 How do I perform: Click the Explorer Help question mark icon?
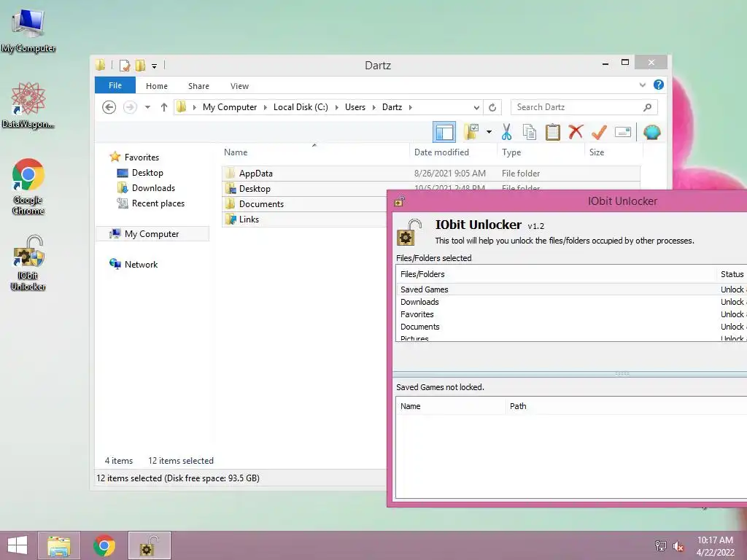(659, 85)
